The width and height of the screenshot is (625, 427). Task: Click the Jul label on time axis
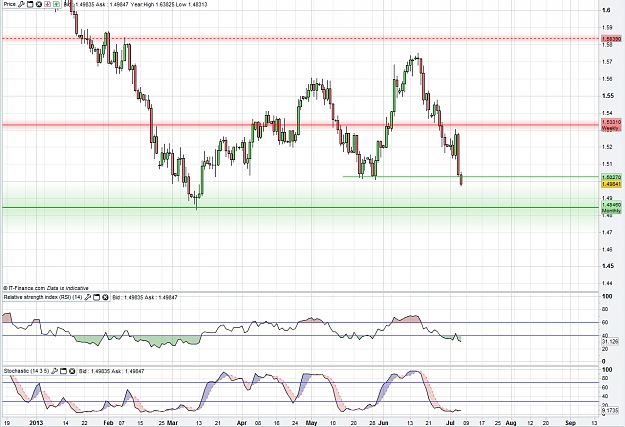pyautogui.click(x=451, y=423)
